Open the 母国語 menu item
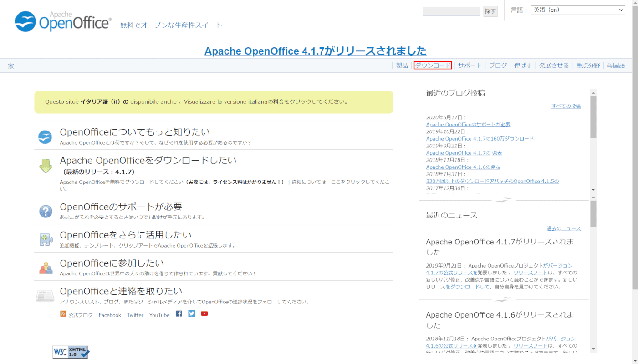The width and height of the screenshot is (638, 364). click(x=616, y=66)
